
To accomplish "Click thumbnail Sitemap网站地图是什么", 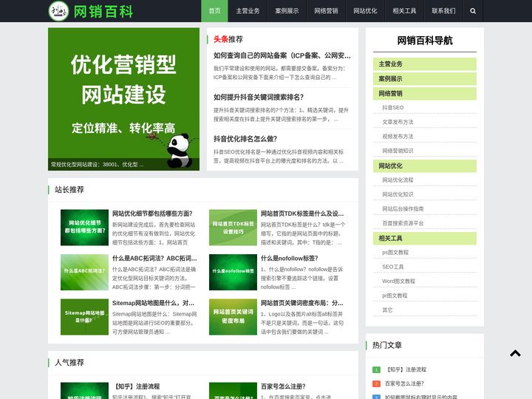I will [x=84, y=317].
